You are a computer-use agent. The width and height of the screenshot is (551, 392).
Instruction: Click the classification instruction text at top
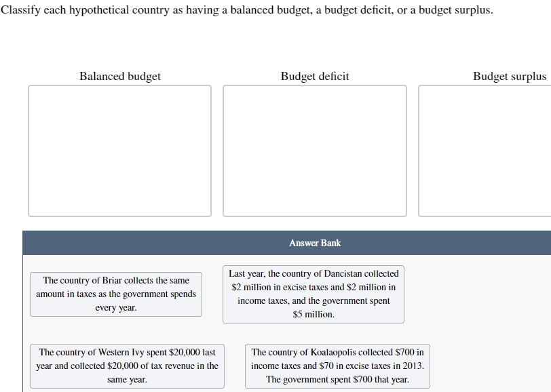(246, 9)
